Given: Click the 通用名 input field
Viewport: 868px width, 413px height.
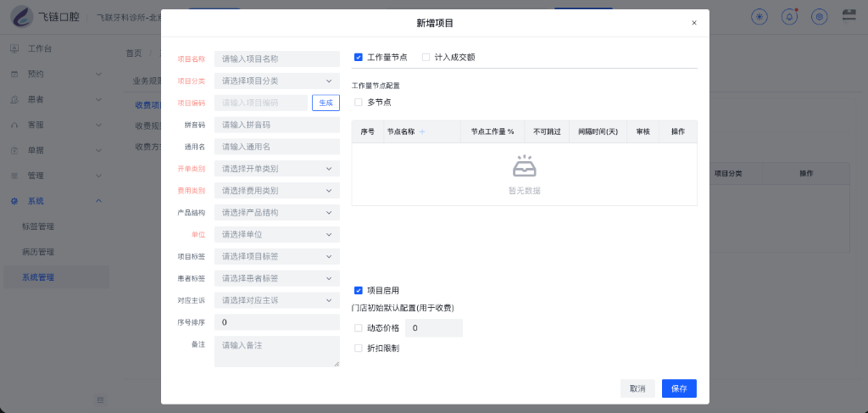Looking at the screenshot, I should 277,147.
